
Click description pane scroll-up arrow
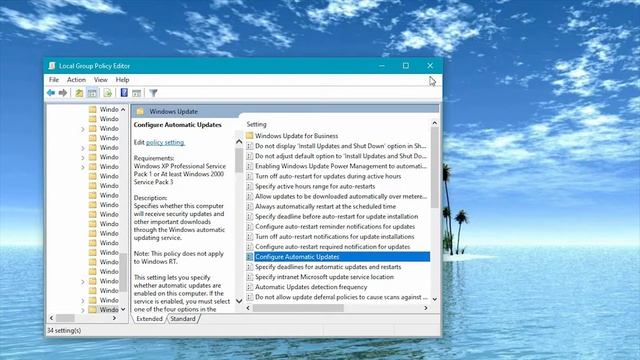coord(239,142)
